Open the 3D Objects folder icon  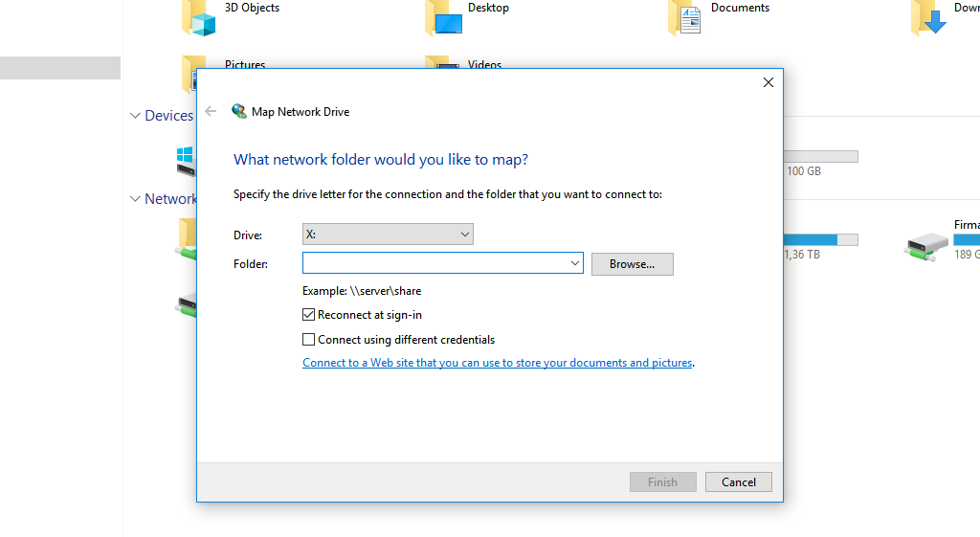198,17
